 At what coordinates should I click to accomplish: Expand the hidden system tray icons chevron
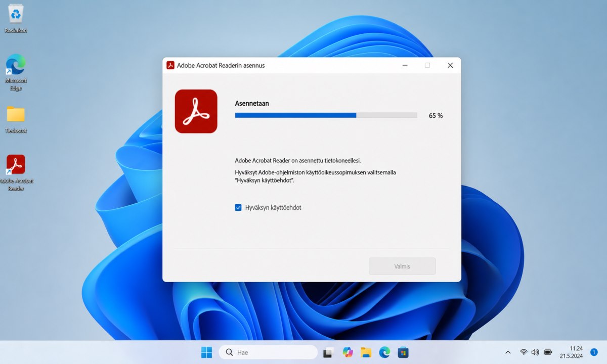(508, 352)
